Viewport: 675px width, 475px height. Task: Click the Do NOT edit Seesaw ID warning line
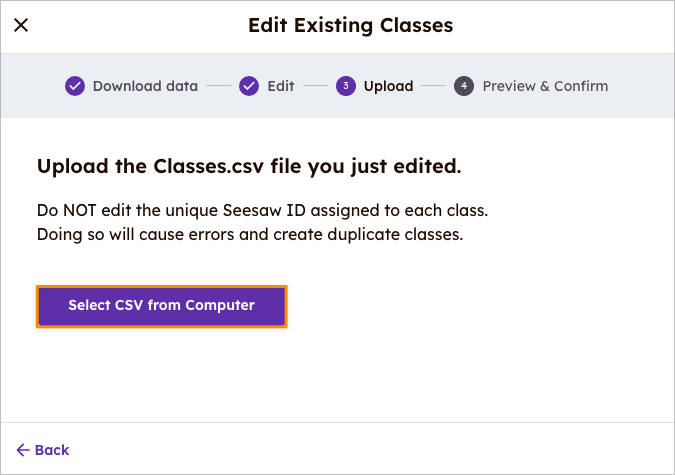pyautogui.click(x=262, y=212)
